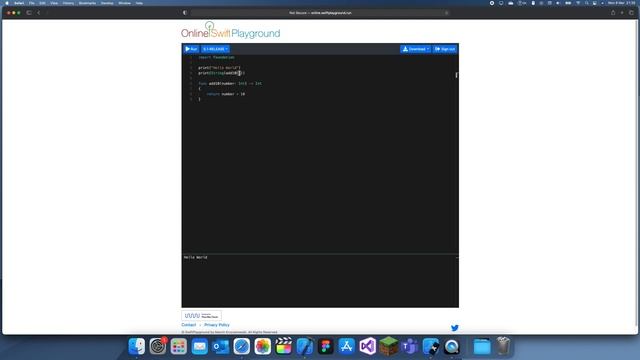The height and width of the screenshot is (360, 640).
Task: Click the print Hello World code line
Action: point(219,68)
